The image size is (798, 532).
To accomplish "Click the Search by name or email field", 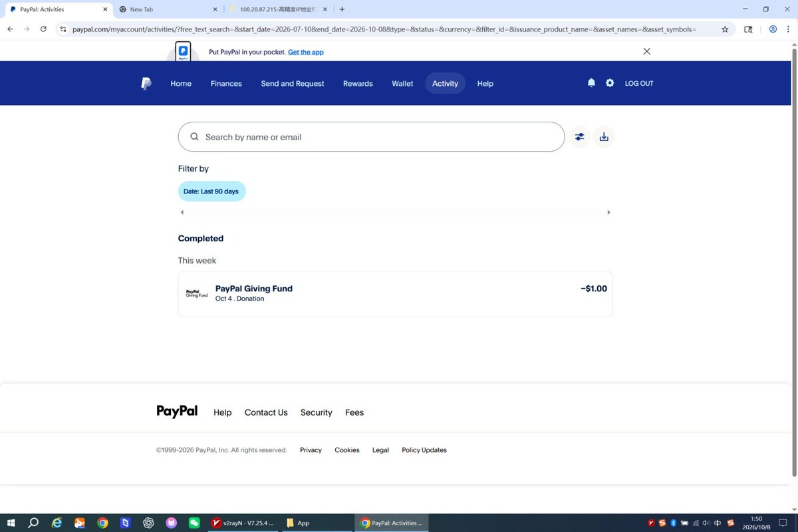I will [x=371, y=136].
